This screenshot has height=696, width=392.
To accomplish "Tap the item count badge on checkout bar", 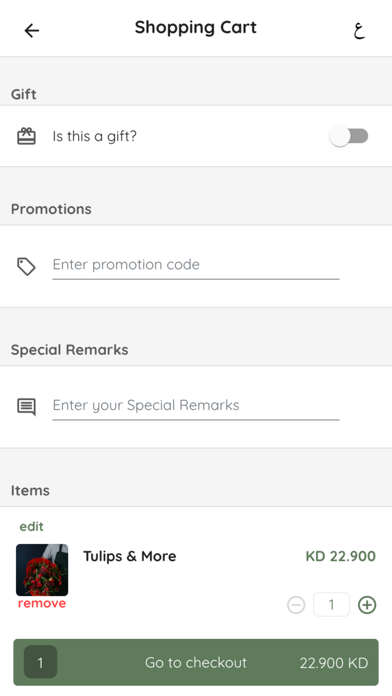I will [x=40, y=662].
